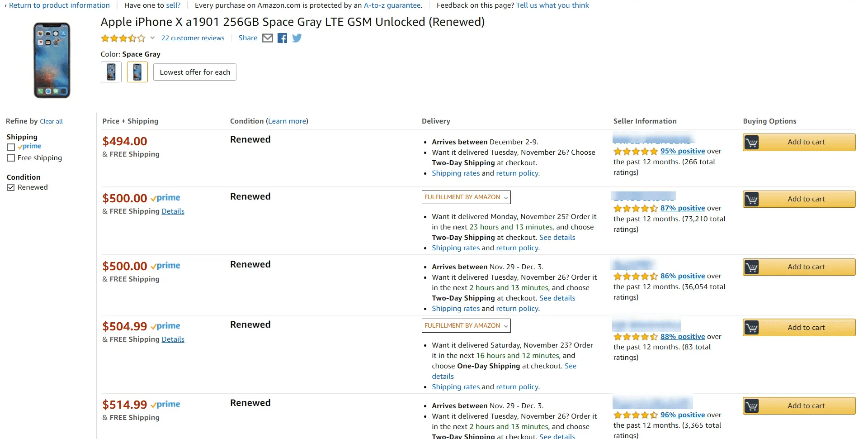This screenshot has width=868, height=439.
Task: Open iPhone X product image thumbnail
Action: (52, 60)
